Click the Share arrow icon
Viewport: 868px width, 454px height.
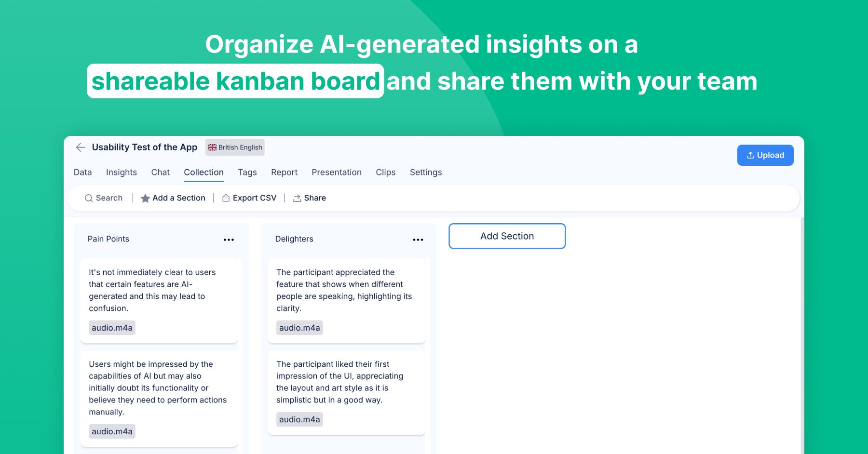297,198
